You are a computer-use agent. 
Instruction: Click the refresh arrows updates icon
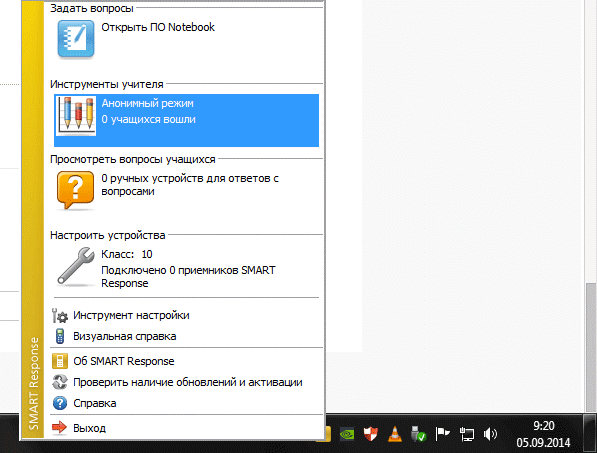pyautogui.click(x=60, y=382)
